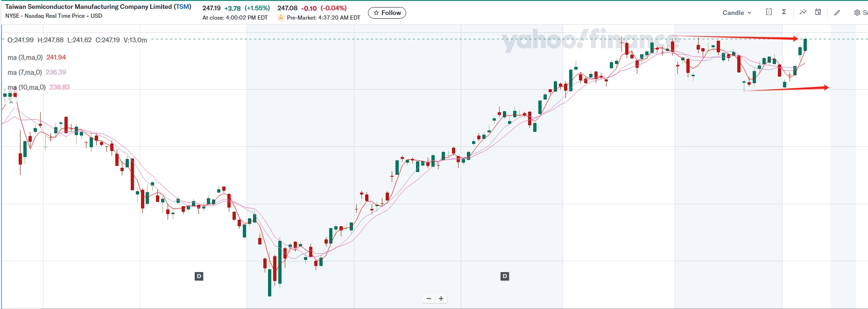Open the indicators line-chart icon
Screen dimensions: 868x309
(803, 12)
